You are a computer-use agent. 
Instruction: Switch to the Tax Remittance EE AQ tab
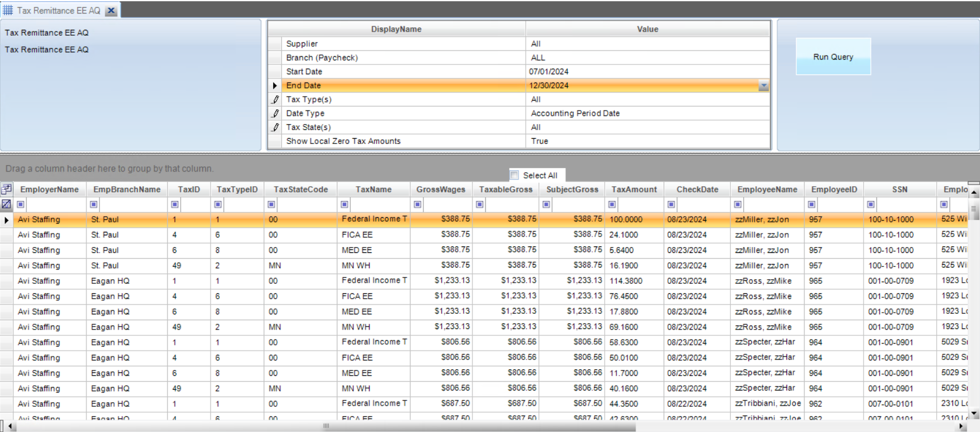click(58, 11)
